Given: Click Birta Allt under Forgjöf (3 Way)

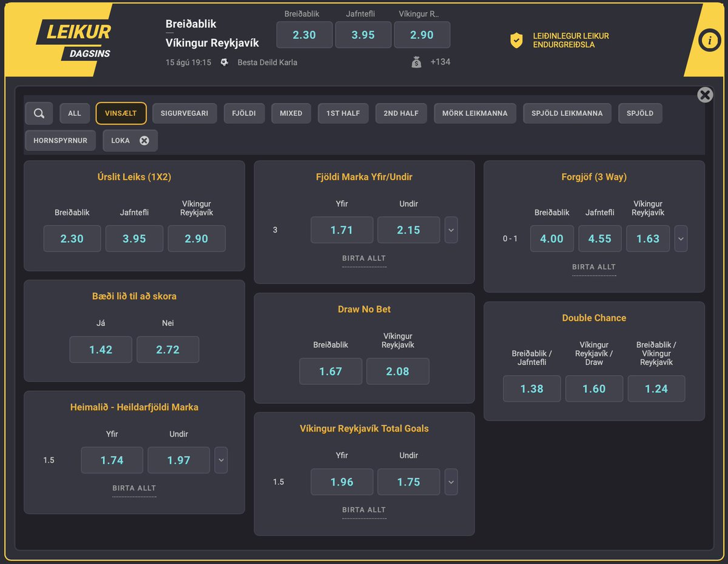Looking at the screenshot, I should 594,267.
